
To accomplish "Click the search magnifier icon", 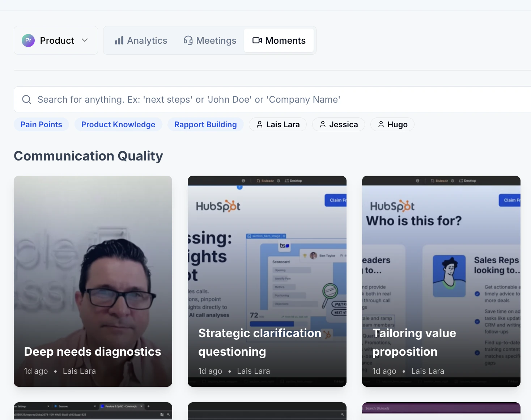I will tap(27, 99).
